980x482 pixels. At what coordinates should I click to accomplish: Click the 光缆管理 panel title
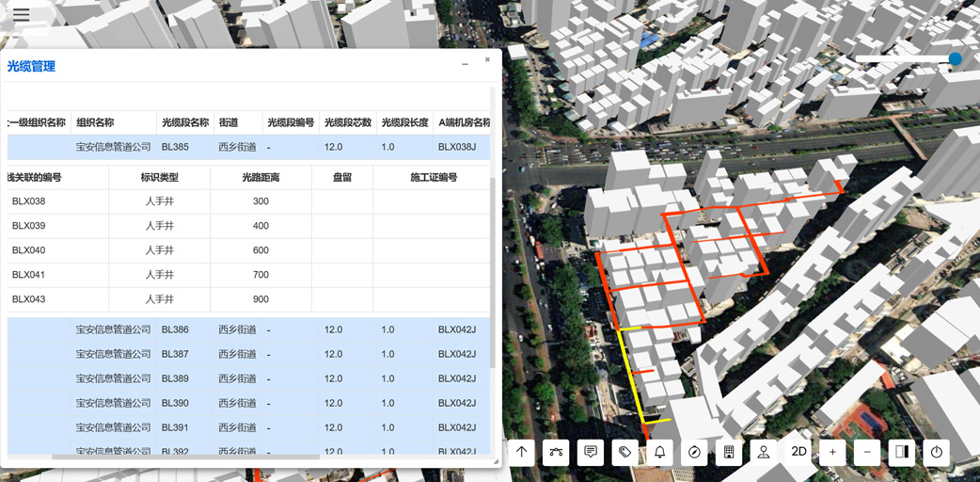[x=31, y=66]
